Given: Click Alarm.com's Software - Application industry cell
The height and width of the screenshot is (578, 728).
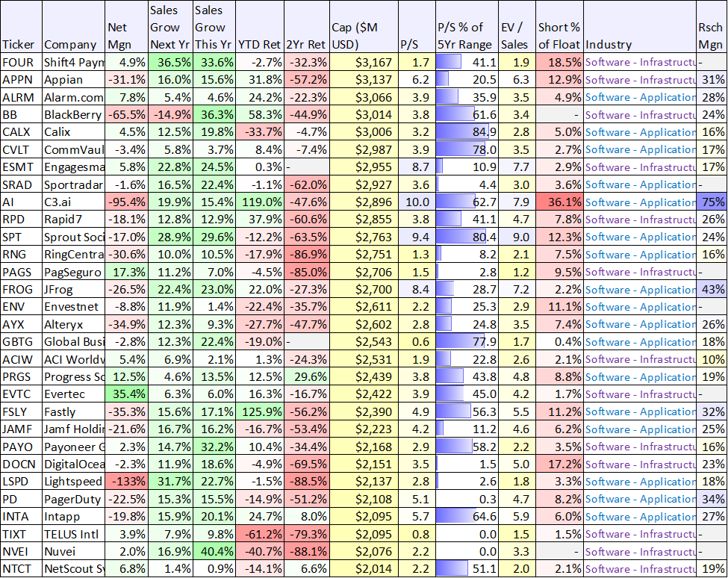Looking at the screenshot, I should (640, 98).
